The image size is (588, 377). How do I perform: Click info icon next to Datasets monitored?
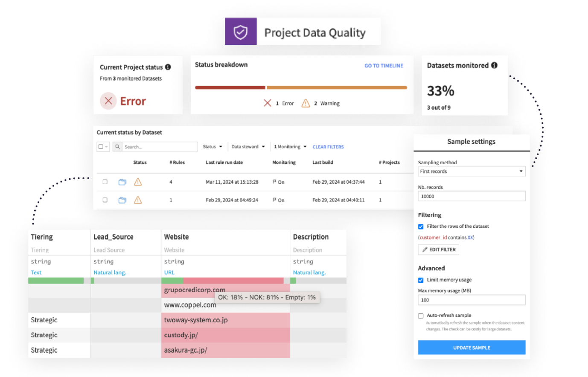pyautogui.click(x=494, y=65)
